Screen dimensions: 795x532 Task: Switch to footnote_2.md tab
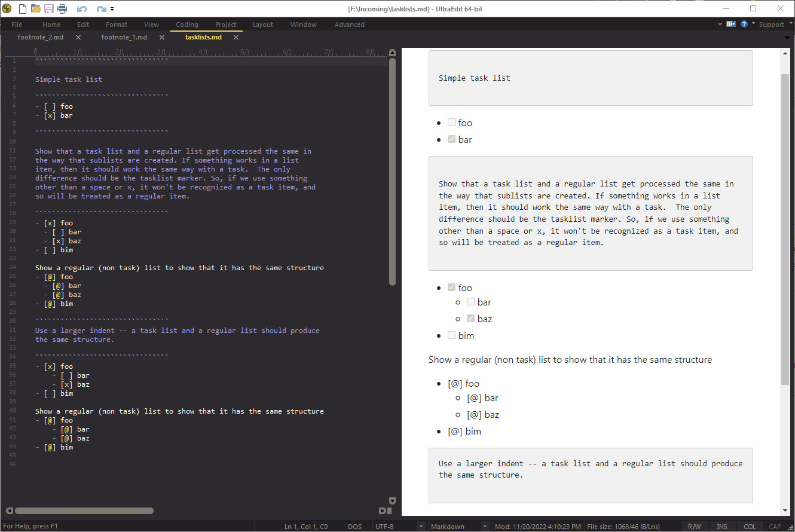pos(40,37)
